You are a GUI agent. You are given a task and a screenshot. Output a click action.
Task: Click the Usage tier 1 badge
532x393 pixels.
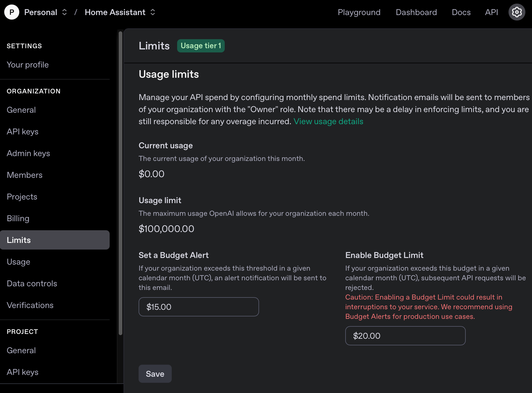click(x=201, y=46)
